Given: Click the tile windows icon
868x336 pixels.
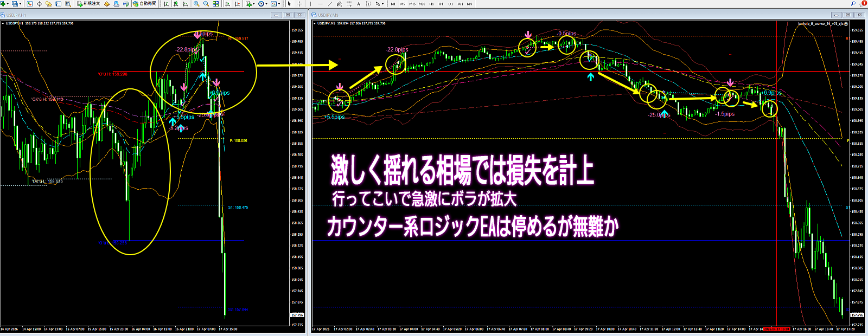Looking at the screenshot, I should 216,4.
